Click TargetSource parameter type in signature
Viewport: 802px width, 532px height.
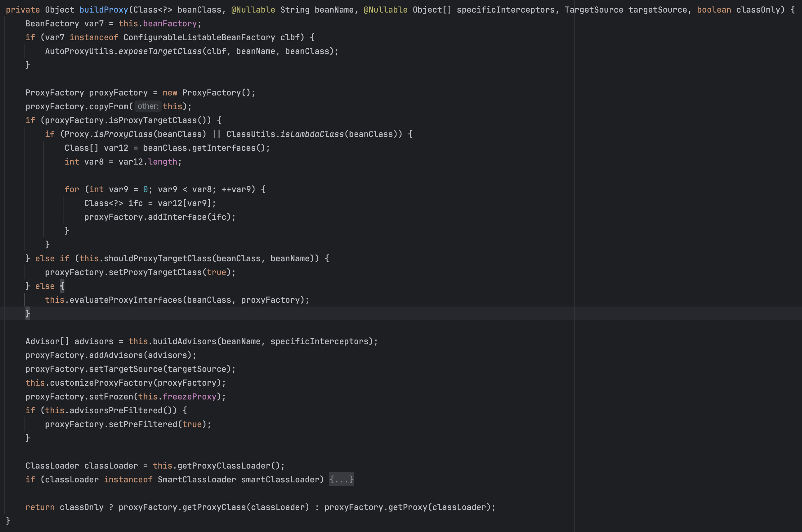(x=594, y=10)
